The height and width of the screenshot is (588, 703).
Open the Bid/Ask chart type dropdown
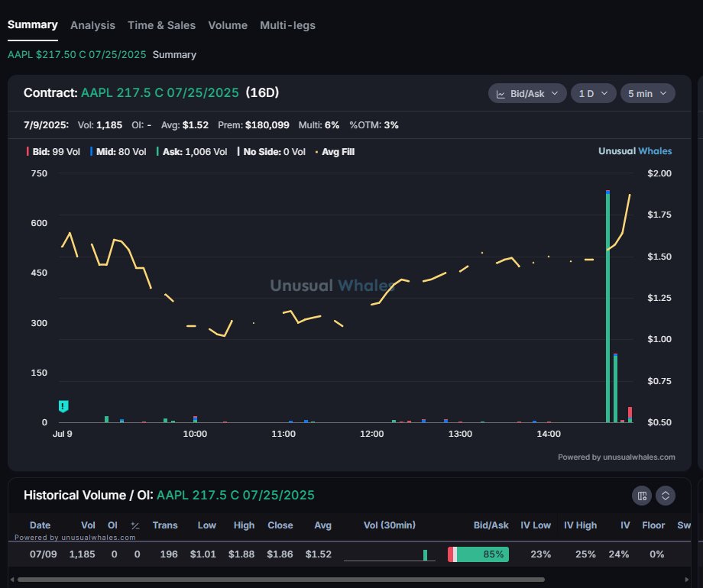(x=527, y=94)
